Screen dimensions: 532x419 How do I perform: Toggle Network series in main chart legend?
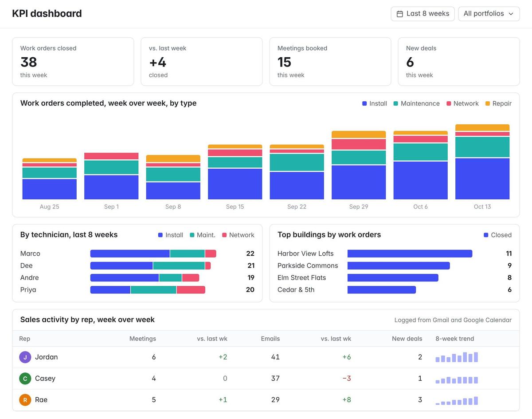462,103
